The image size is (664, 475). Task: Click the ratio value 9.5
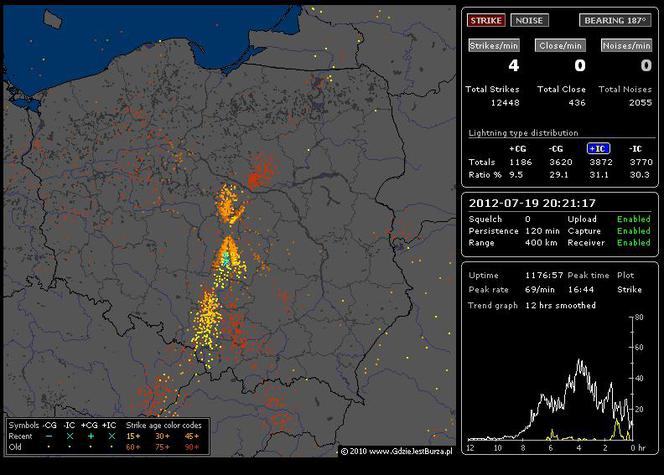516,175
